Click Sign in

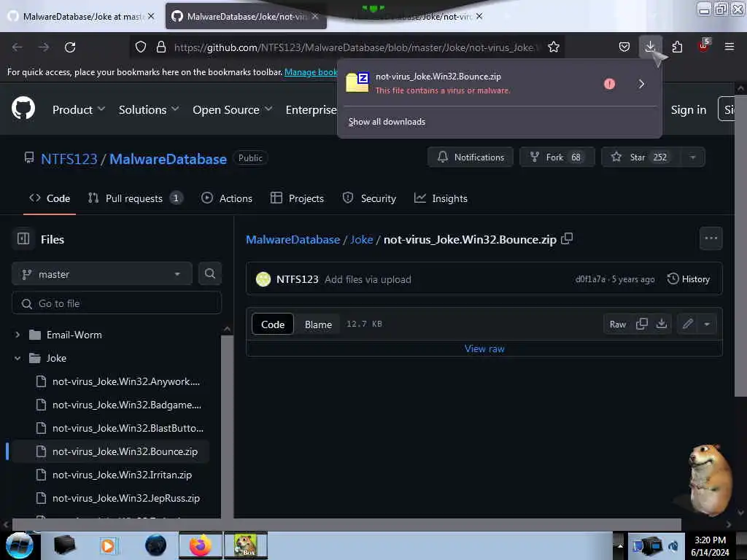689,109
